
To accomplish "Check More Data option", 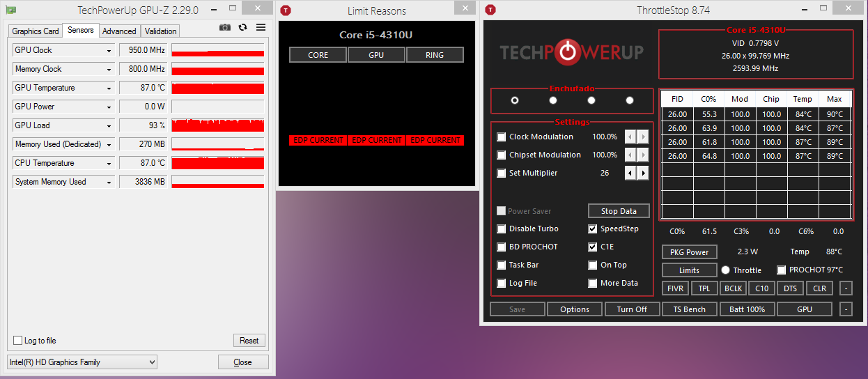I will pos(593,283).
